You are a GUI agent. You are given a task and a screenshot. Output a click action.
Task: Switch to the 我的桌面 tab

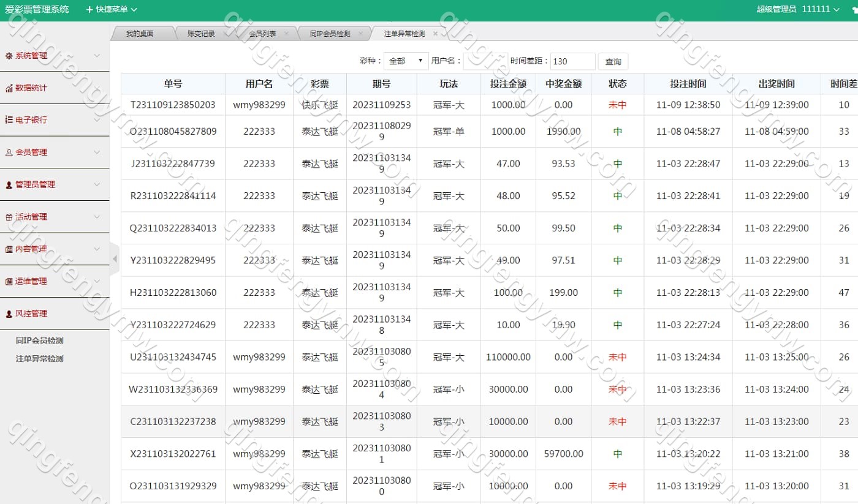click(140, 34)
